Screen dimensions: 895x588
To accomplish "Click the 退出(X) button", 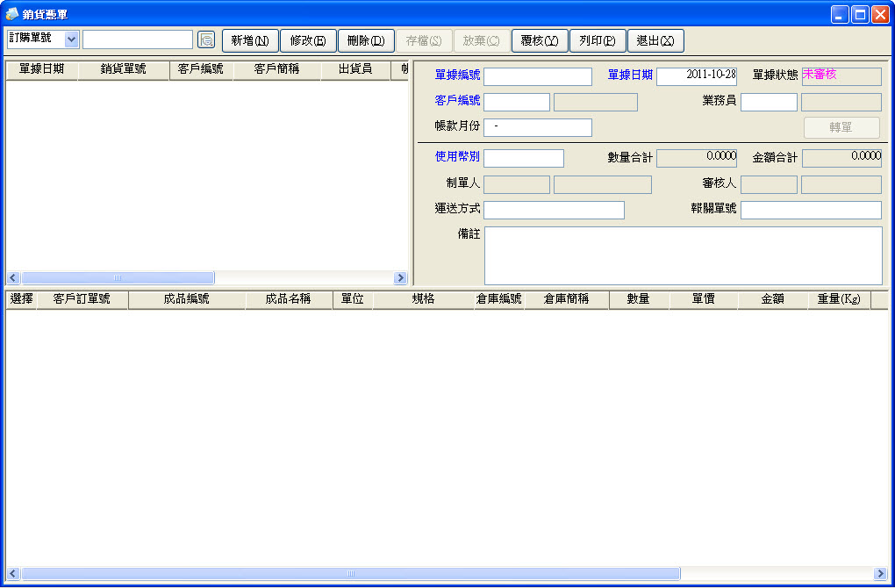I will [655, 40].
